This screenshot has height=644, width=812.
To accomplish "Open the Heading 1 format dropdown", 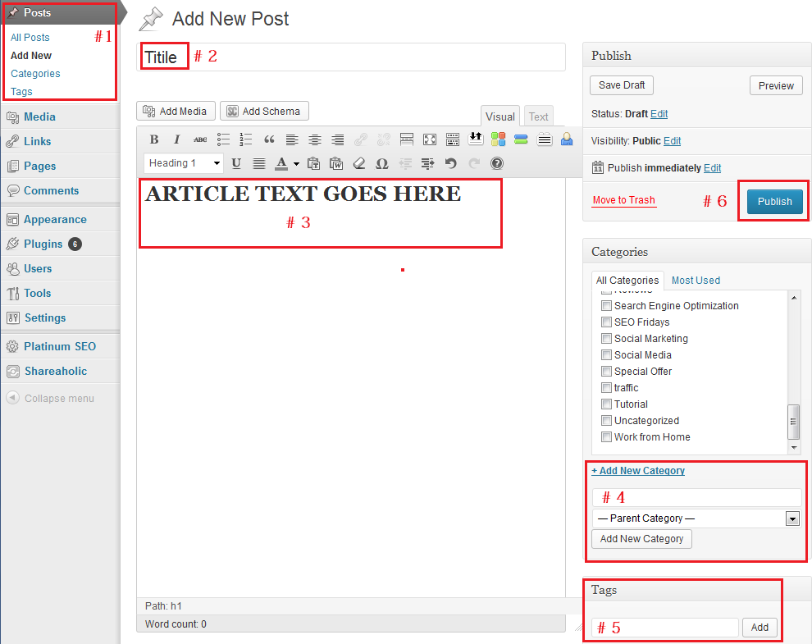I will [x=184, y=163].
